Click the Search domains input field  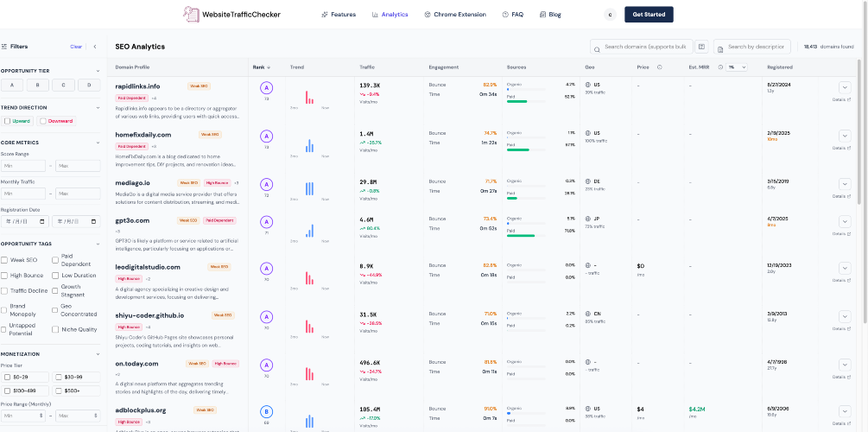click(x=645, y=47)
